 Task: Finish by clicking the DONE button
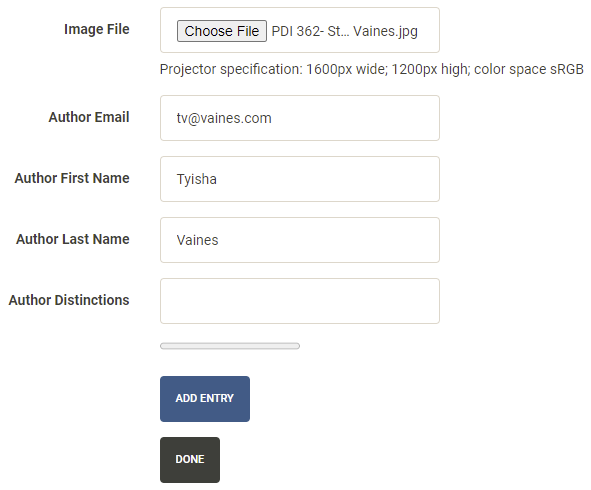[x=190, y=460]
